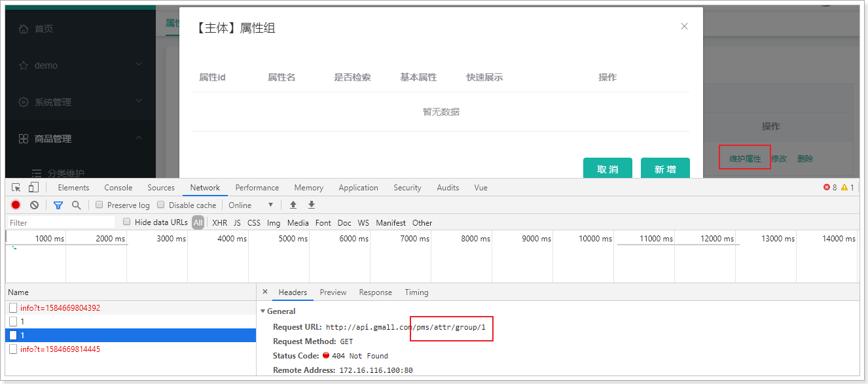The image size is (868, 384).
Task: Enable the Preserve log checkbox
Action: coord(99,205)
